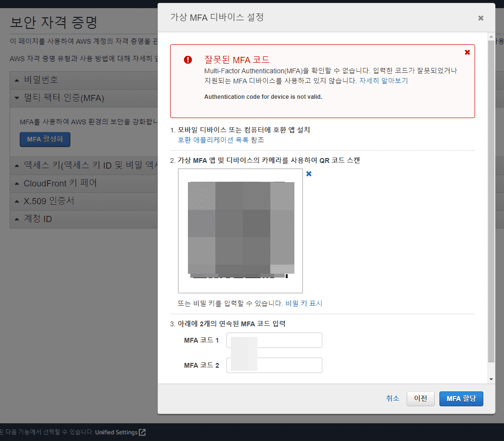Dismiss the red 잘못된 MFA 코드 error alert
The image size is (504, 441).
pos(467,52)
